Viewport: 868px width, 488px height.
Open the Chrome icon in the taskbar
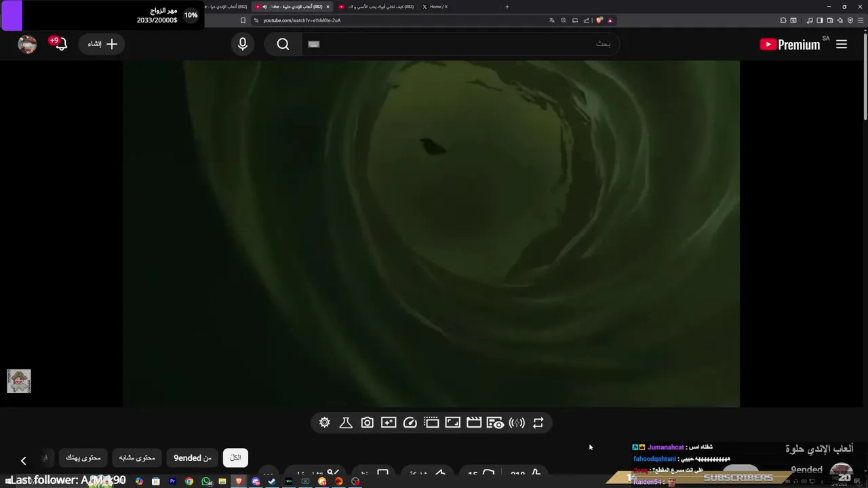(x=189, y=481)
